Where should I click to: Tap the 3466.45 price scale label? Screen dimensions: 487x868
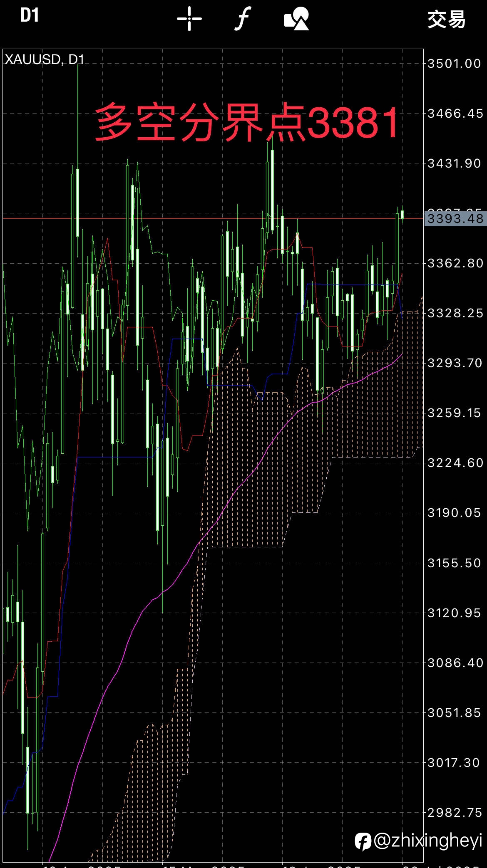tap(455, 114)
